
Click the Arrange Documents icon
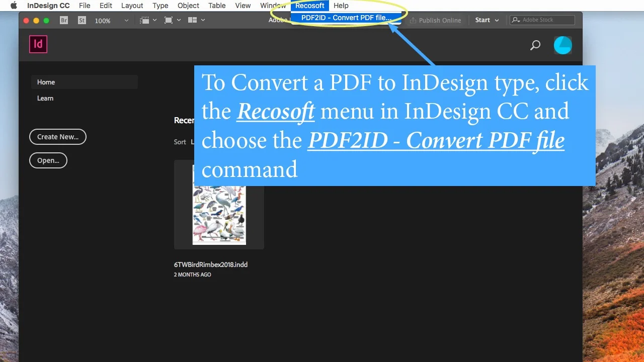[x=192, y=20]
